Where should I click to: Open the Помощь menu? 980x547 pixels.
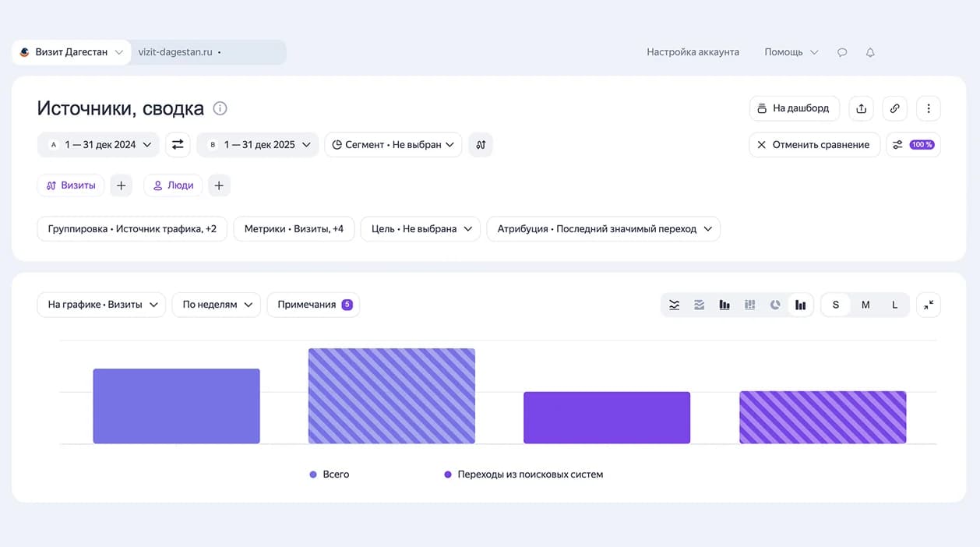(791, 52)
